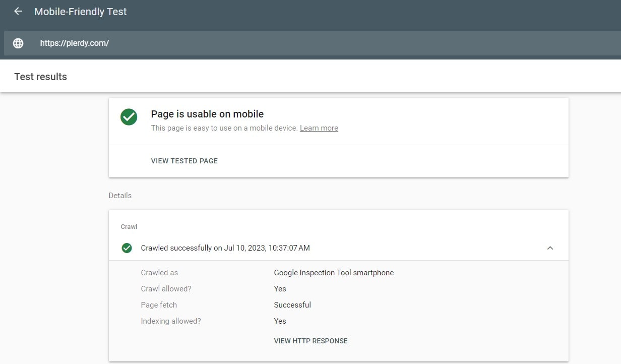621x364 pixels.
Task: Click the 'Test results' heading
Action: point(41,77)
